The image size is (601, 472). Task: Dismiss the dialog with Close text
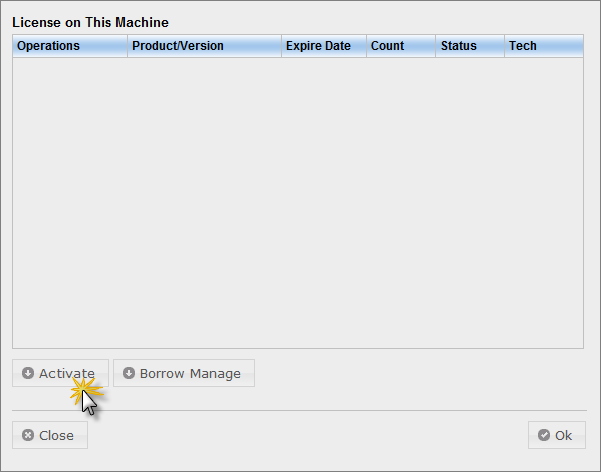tap(56, 436)
